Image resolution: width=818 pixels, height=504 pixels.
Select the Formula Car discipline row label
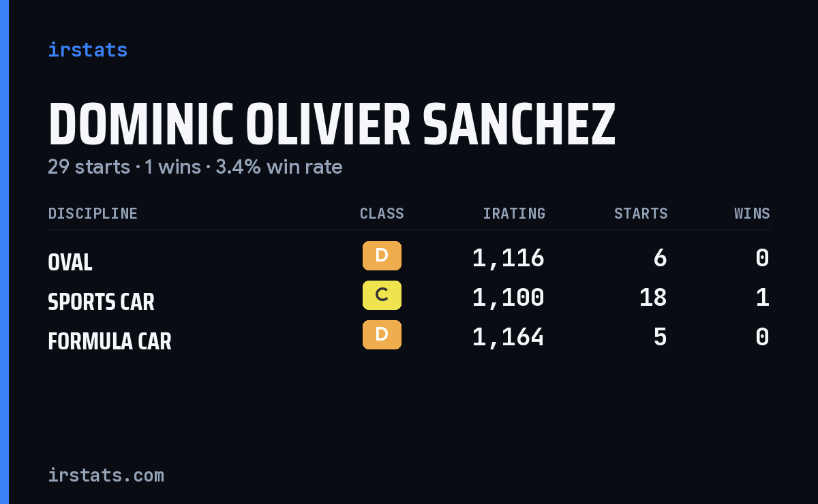[110, 341]
